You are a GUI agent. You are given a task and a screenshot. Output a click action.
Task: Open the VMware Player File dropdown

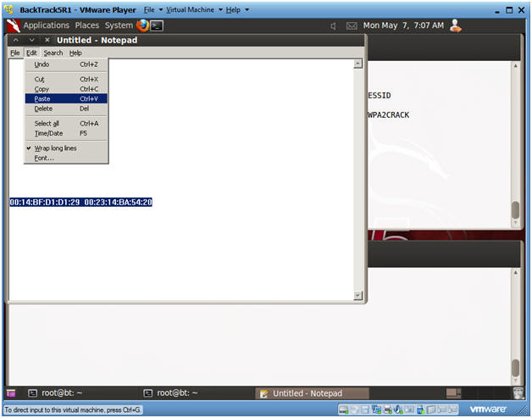[152, 10]
